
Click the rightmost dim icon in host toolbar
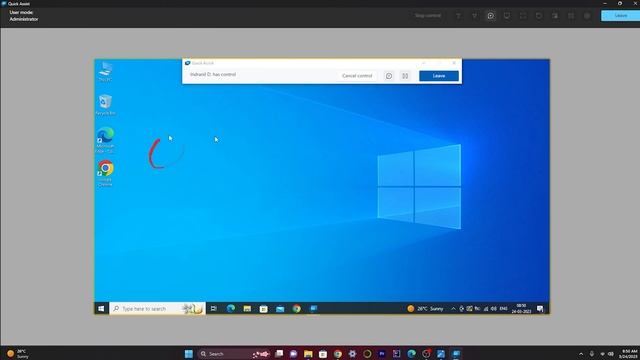click(x=587, y=16)
